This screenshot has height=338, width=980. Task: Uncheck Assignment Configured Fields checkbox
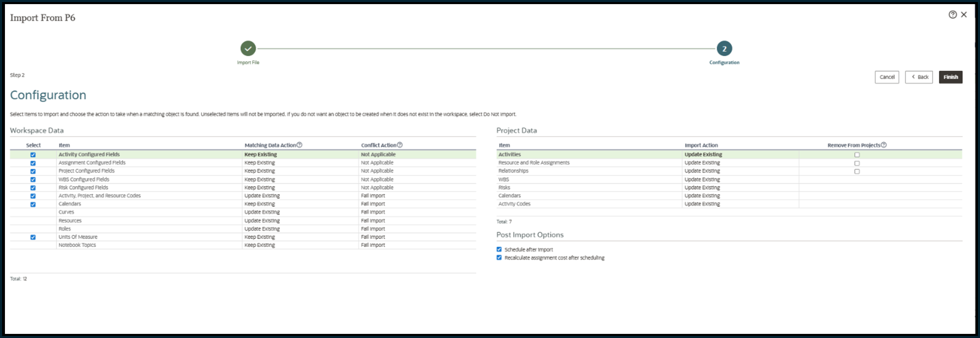tap(33, 163)
